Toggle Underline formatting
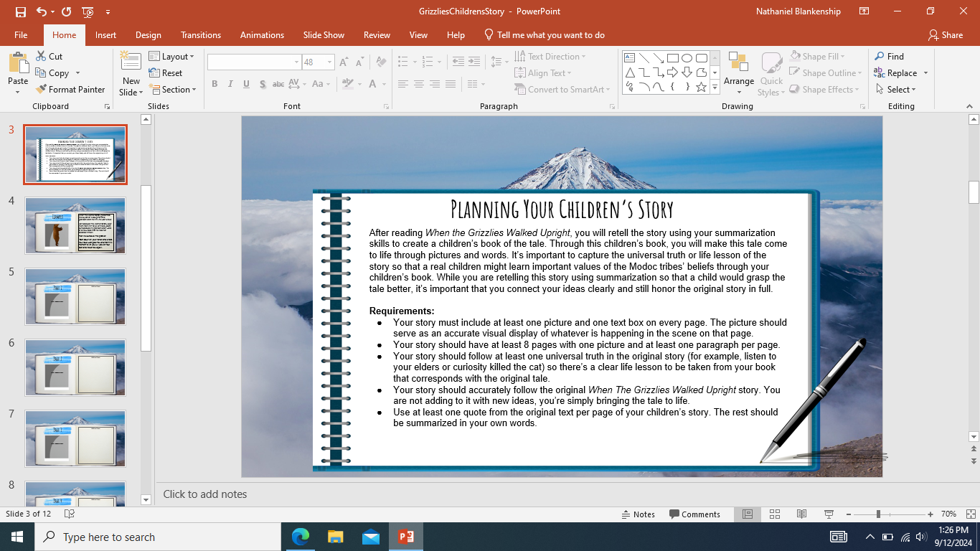This screenshot has width=980, height=551. tap(246, 84)
